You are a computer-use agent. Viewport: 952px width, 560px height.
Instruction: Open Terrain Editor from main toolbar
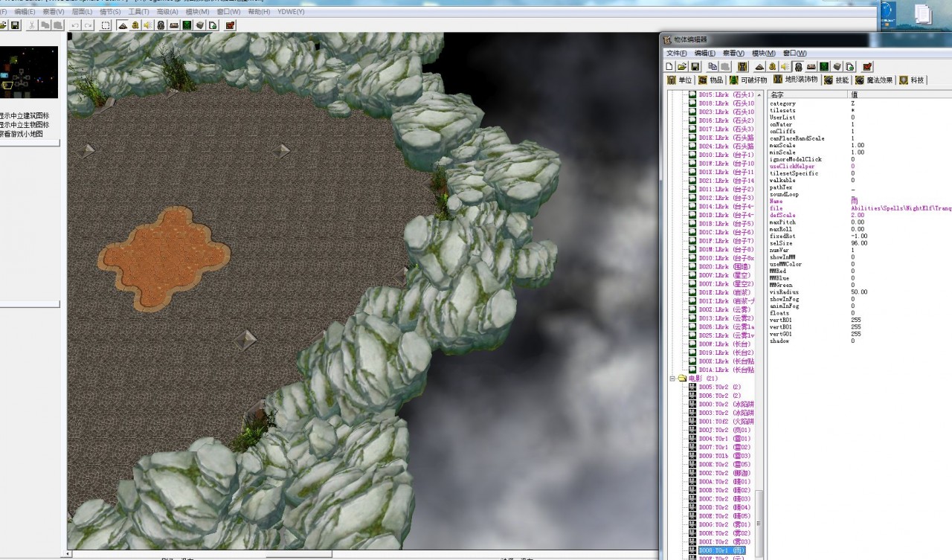123,25
